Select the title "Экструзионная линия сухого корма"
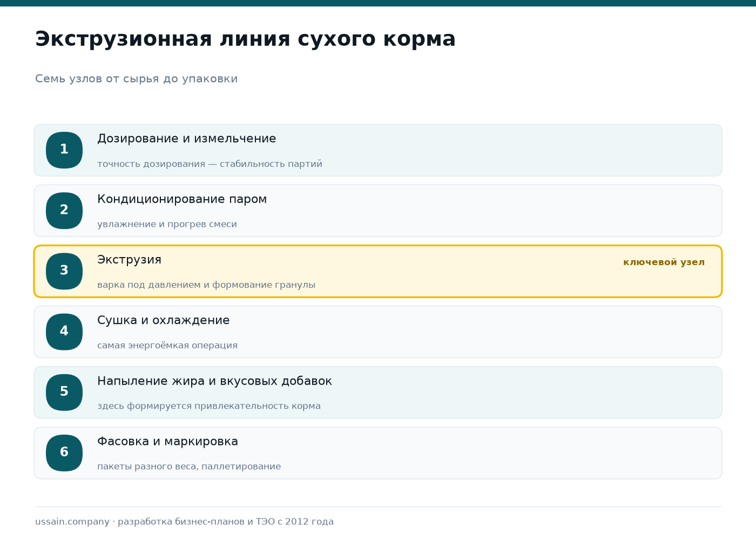 [x=245, y=39]
